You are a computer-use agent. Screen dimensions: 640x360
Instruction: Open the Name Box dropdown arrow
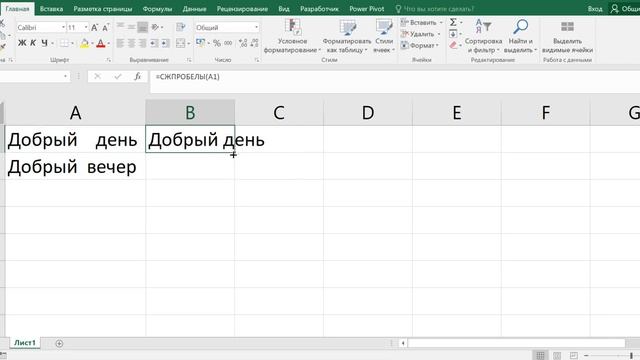point(65,76)
